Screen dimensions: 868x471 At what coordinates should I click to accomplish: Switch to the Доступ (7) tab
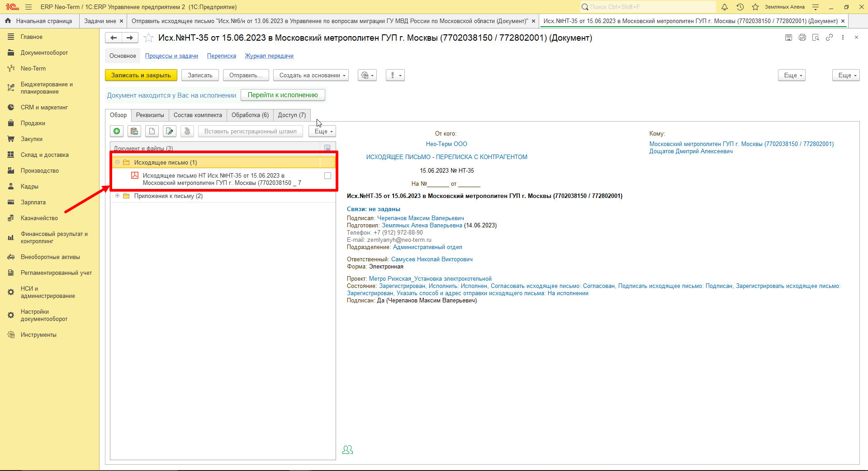[292, 115]
